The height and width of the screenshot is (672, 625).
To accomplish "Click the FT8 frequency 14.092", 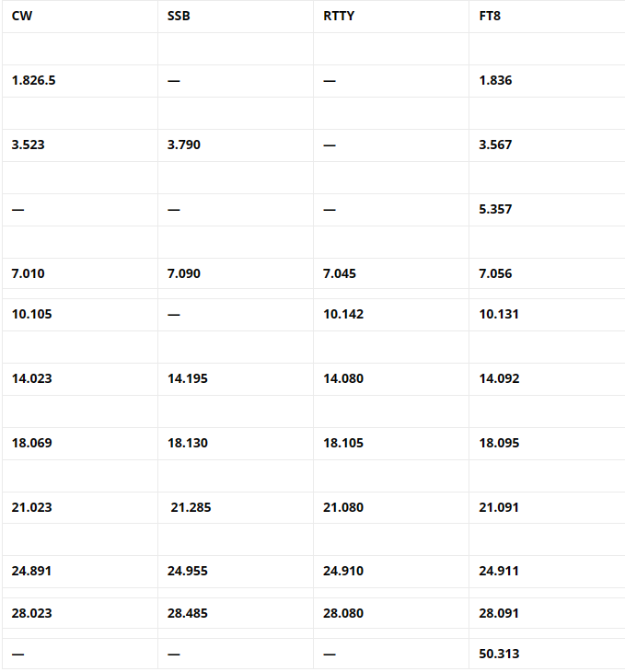I will coord(499,378).
